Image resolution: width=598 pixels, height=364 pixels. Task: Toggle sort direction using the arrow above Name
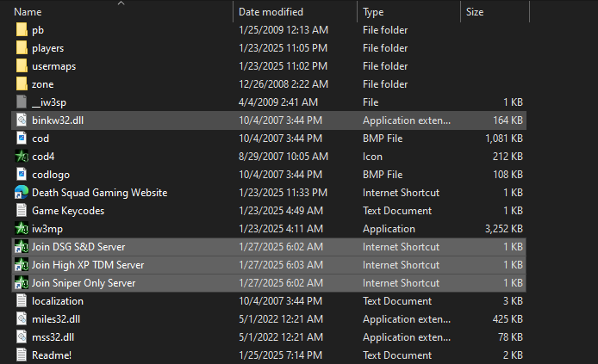click(x=121, y=3)
